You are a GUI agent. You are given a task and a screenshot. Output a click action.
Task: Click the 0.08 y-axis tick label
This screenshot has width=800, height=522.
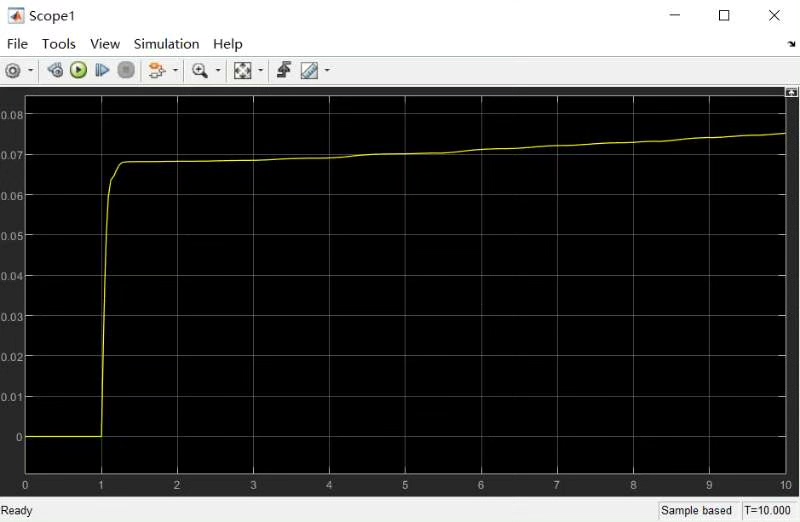pos(12,115)
